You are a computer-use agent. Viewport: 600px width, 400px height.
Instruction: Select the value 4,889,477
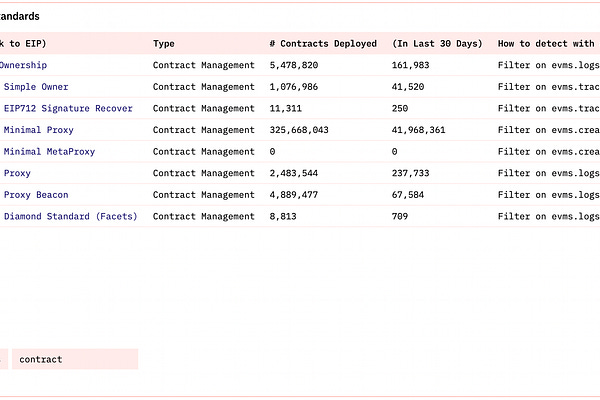[294, 195]
